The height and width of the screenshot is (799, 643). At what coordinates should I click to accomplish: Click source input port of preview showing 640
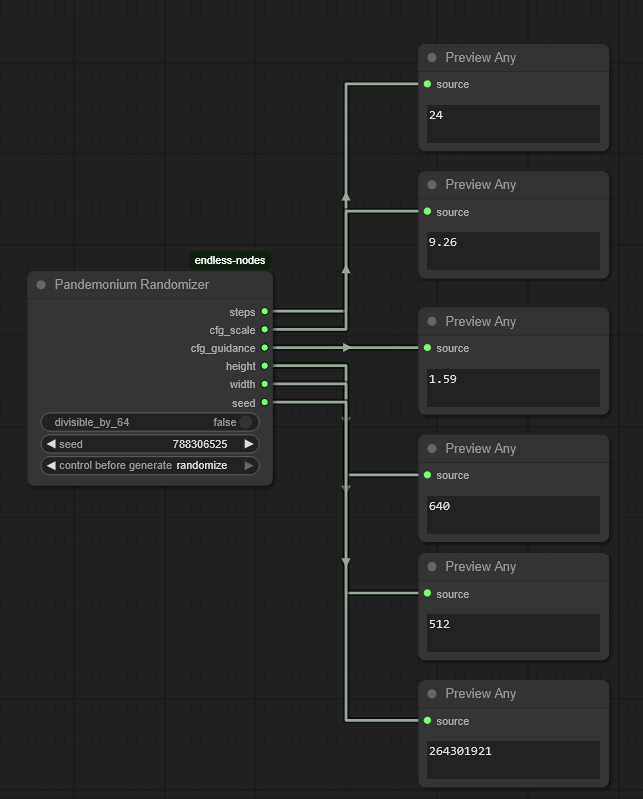pyautogui.click(x=428, y=475)
